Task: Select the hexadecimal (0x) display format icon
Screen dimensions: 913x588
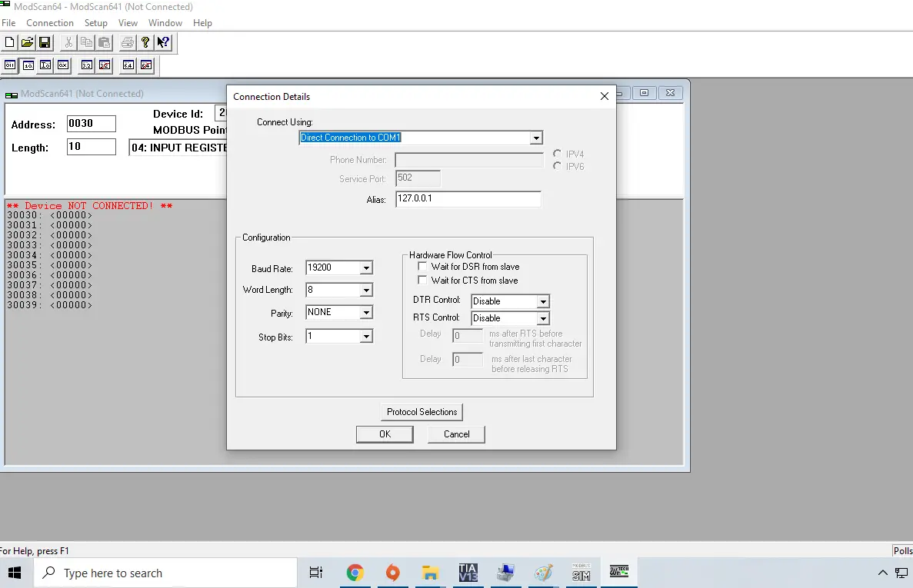Action: click(63, 65)
